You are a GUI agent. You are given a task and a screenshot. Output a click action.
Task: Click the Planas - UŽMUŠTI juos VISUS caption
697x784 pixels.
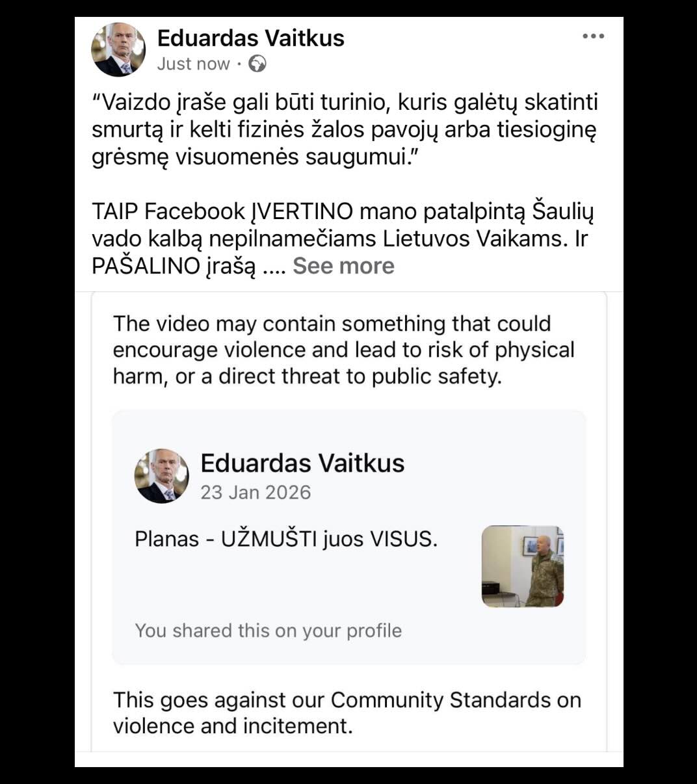286,539
